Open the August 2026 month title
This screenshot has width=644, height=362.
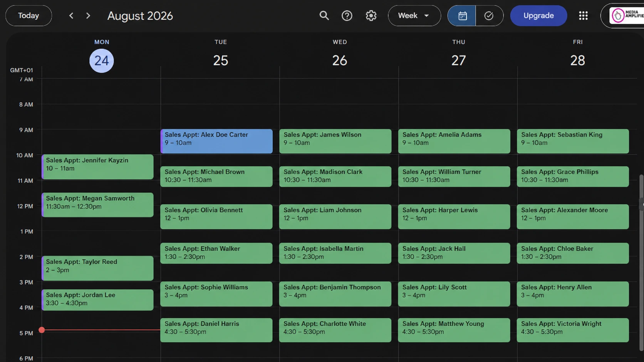click(140, 16)
